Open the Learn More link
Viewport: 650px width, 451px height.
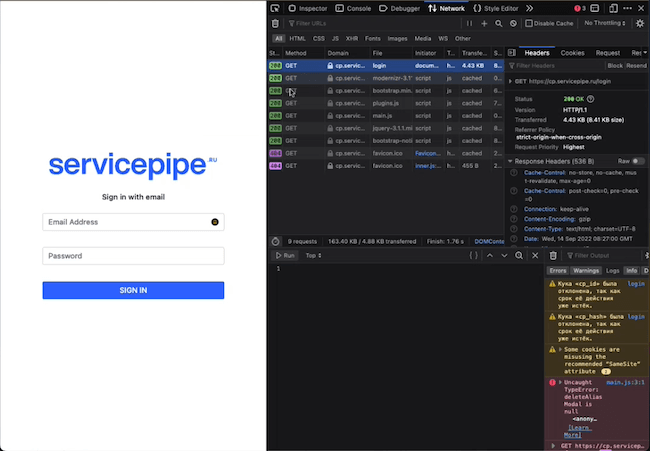click(x=577, y=431)
